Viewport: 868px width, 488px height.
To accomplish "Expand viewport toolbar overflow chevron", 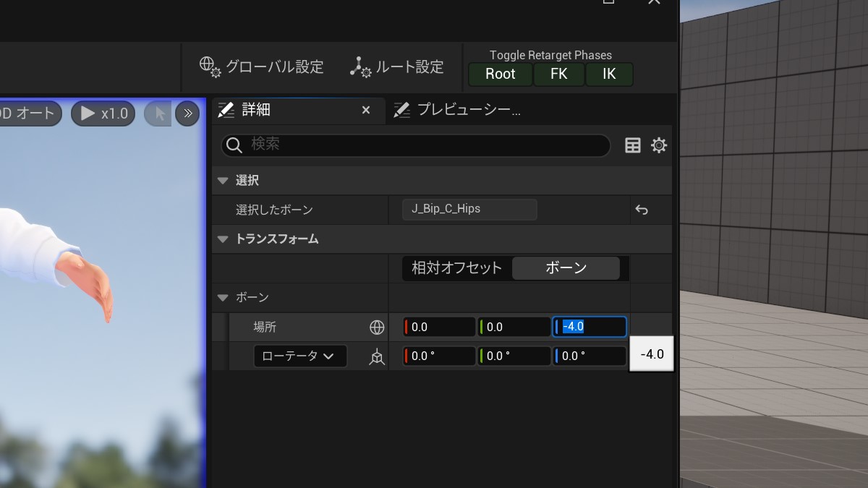I will click(187, 114).
